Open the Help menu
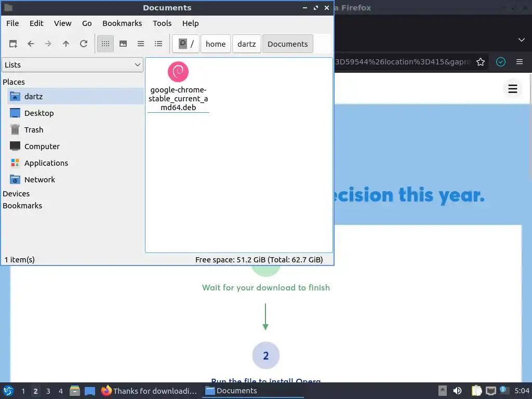532x399 pixels. 190,23
